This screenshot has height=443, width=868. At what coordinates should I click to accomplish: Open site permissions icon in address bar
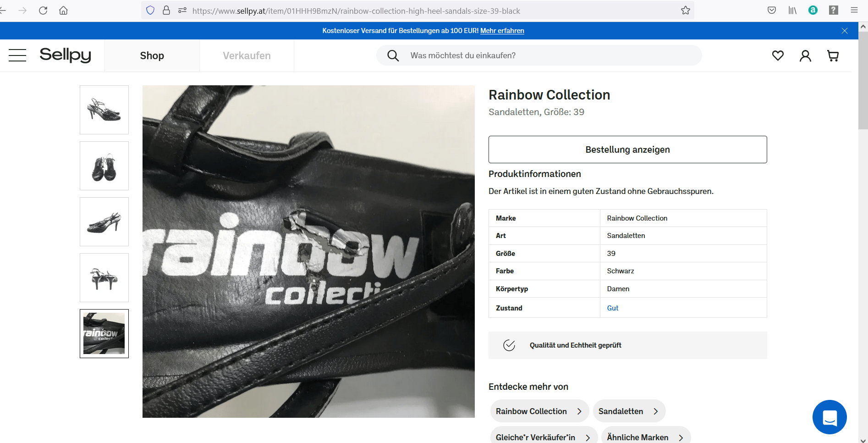tap(182, 11)
